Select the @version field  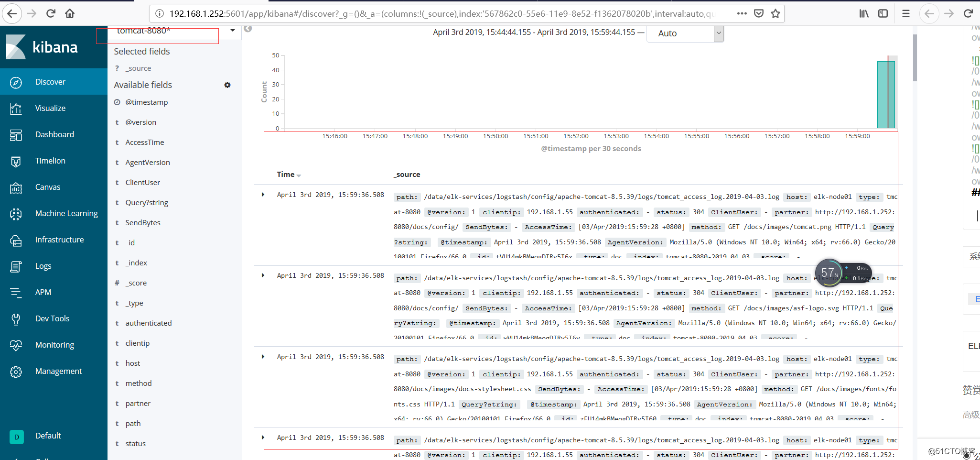(x=141, y=122)
